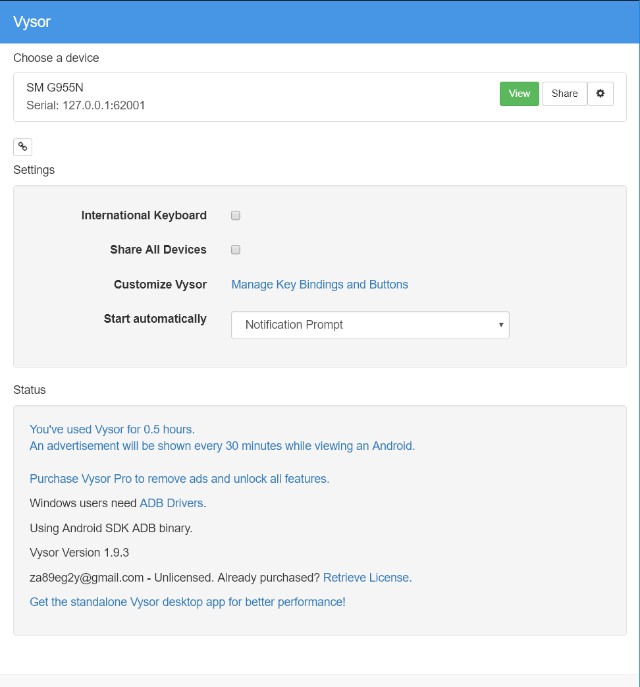This screenshot has height=687, width=640.
Task: Click the Start automatically label
Action: click(x=155, y=319)
